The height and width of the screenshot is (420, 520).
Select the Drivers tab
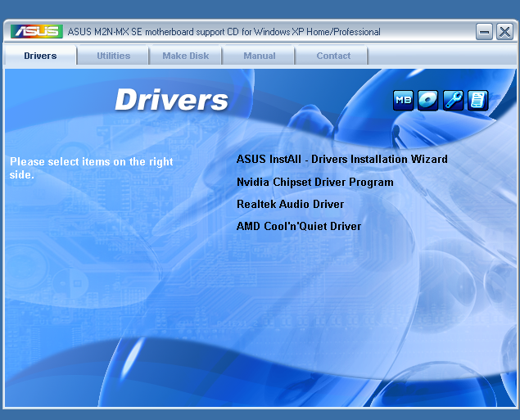coord(40,56)
